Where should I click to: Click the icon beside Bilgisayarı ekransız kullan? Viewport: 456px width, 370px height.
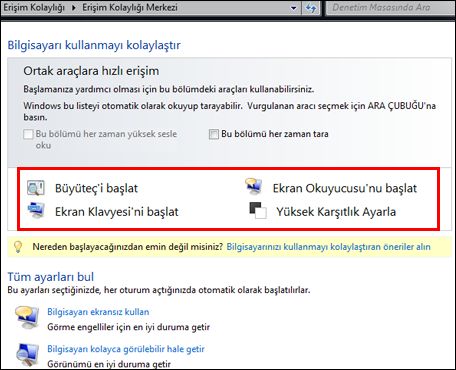27,318
